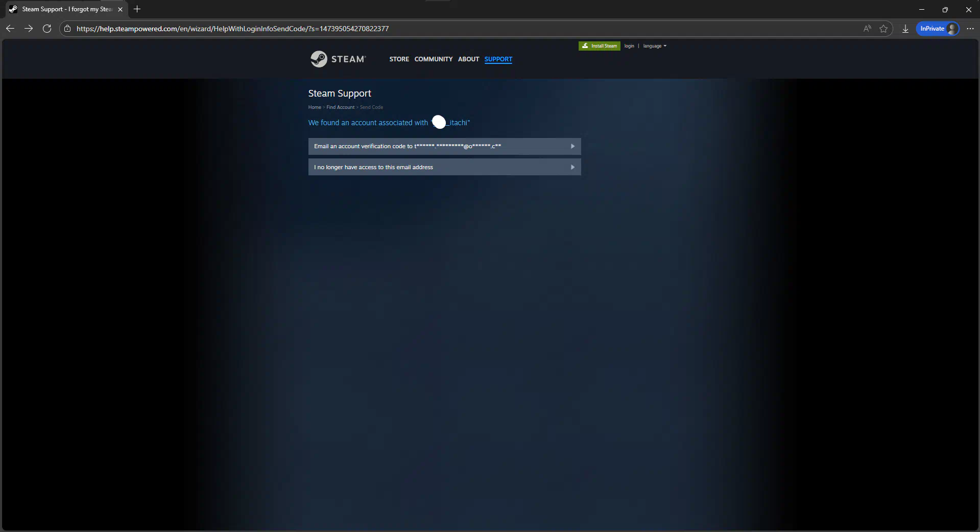Screen dimensions: 980x532
Task: Close the Steam Support tab
Action: click(x=120, y=9)
